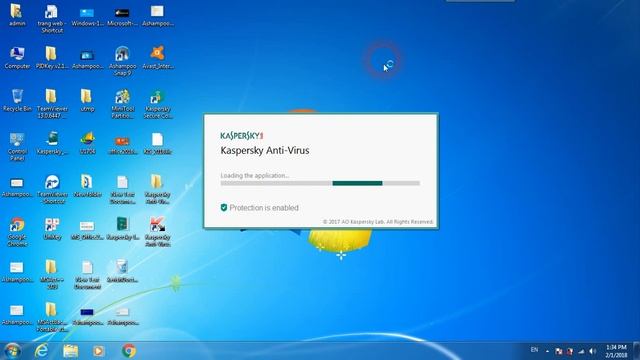Open the EN language indicator
This screenshot has height=360, width=640.
534,350
